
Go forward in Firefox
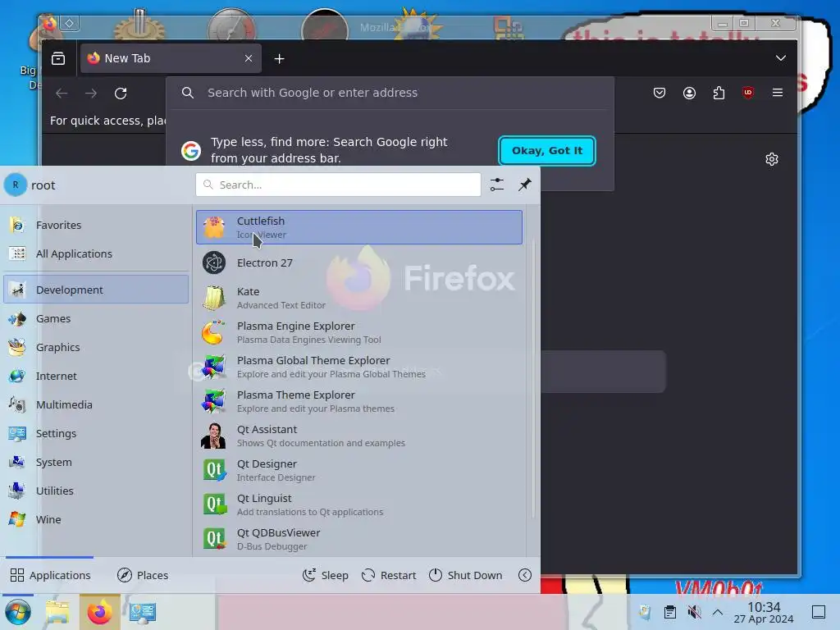click(91, 94)
